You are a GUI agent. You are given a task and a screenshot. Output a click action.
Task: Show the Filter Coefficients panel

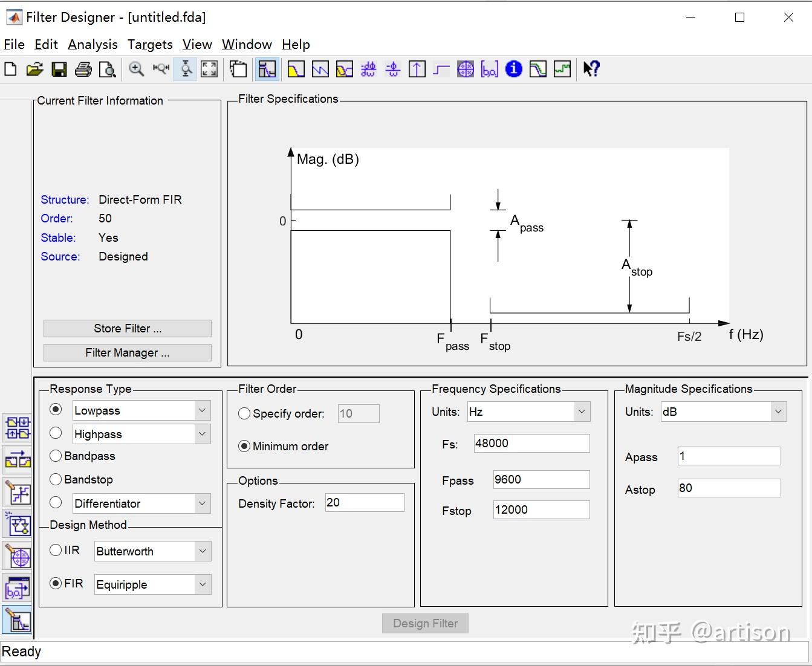490,69
